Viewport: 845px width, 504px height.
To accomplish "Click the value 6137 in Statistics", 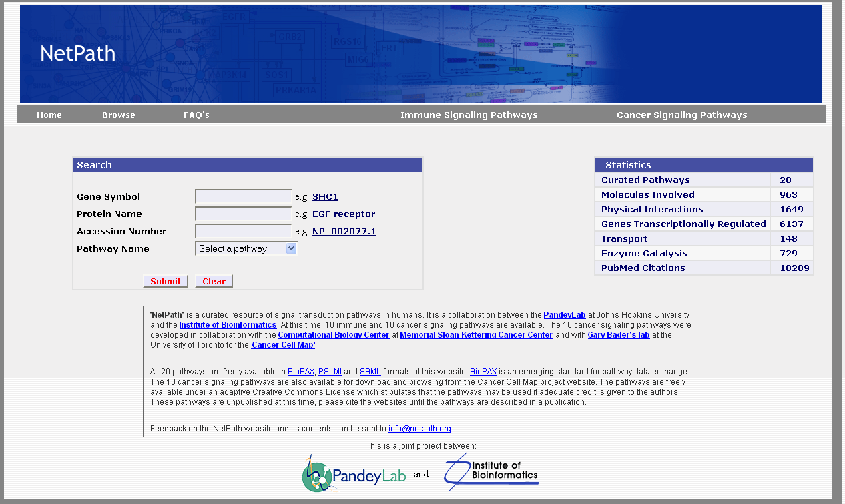I will tap(792, 224).
